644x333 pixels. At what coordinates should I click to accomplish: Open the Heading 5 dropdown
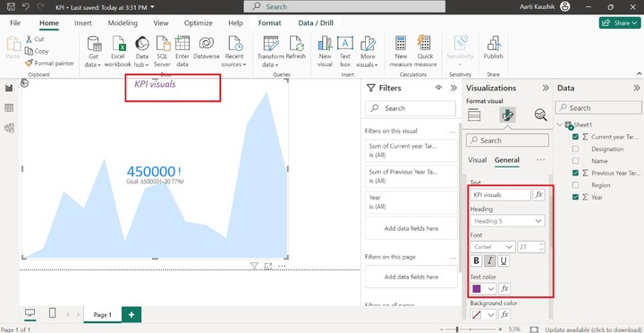pyautogui.click(x=508, y=221)
